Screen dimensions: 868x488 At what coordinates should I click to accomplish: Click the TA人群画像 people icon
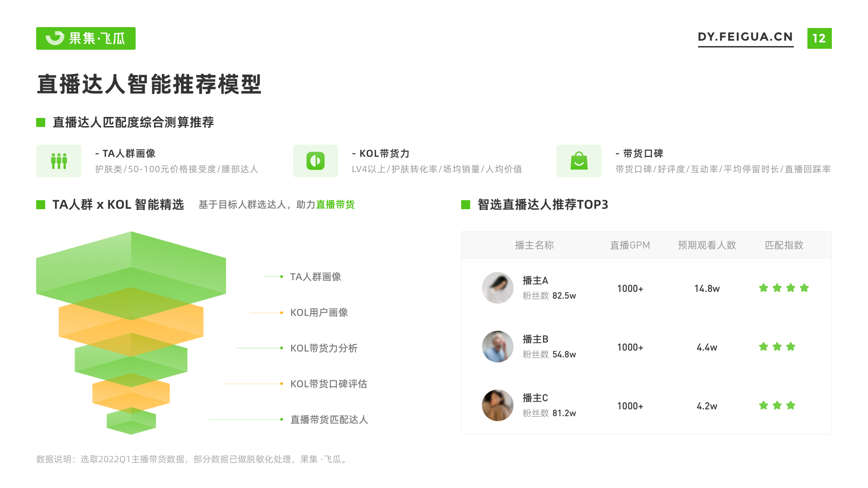(59, 161)
